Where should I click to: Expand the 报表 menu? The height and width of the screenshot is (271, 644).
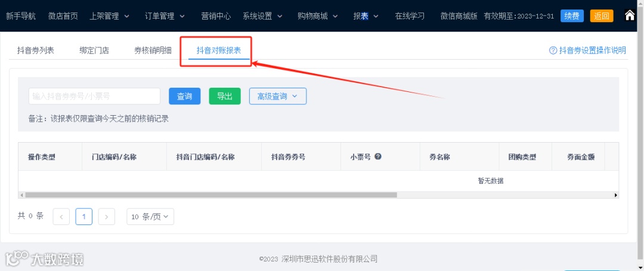[x=366, y=17]
